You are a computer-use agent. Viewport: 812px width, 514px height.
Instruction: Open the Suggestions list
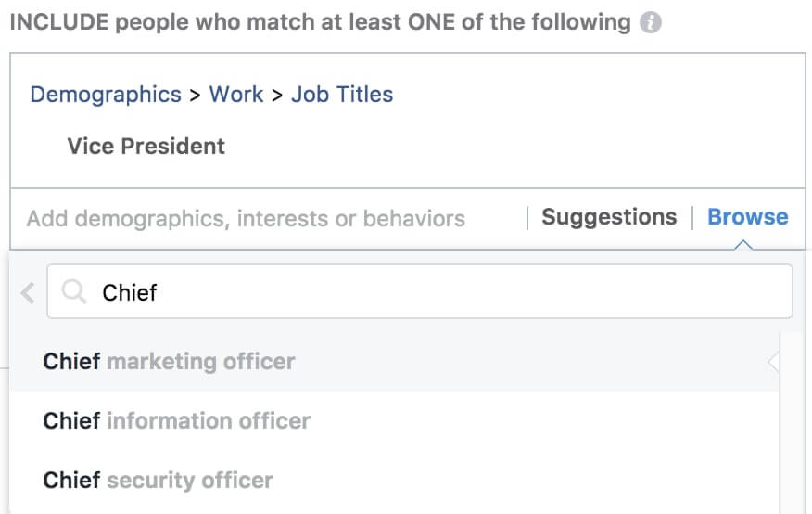coord(609,217)
